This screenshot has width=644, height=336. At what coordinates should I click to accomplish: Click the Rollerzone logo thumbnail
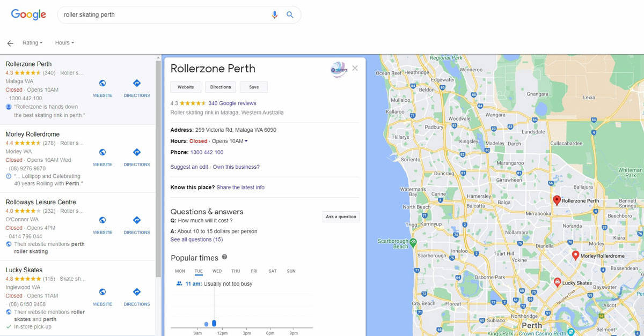[339, 70]
